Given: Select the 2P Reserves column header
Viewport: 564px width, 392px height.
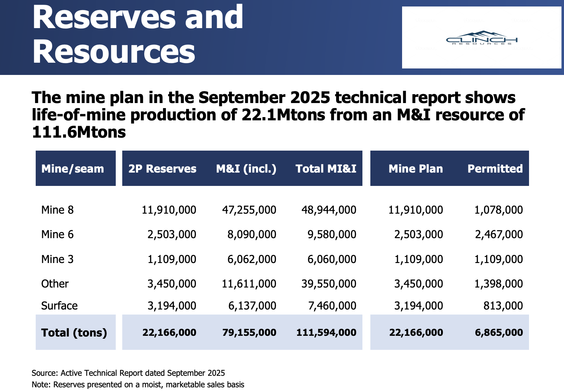Looking at the screenshot, I should tap(162, 169).
